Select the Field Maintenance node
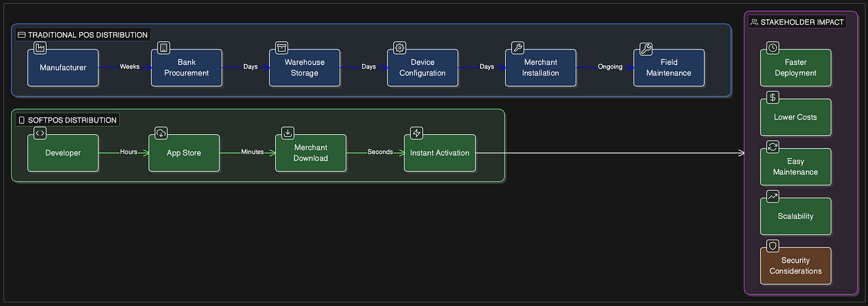 (x=668, y=68)
